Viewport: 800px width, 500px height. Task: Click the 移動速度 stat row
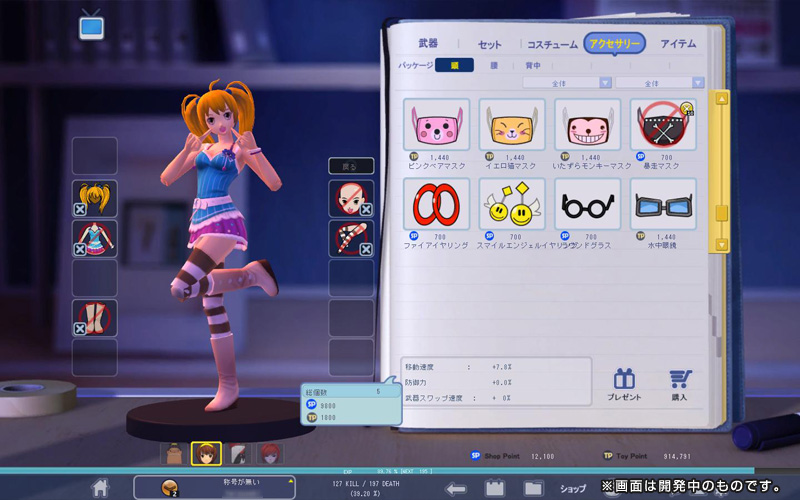(x=458, y=367)
